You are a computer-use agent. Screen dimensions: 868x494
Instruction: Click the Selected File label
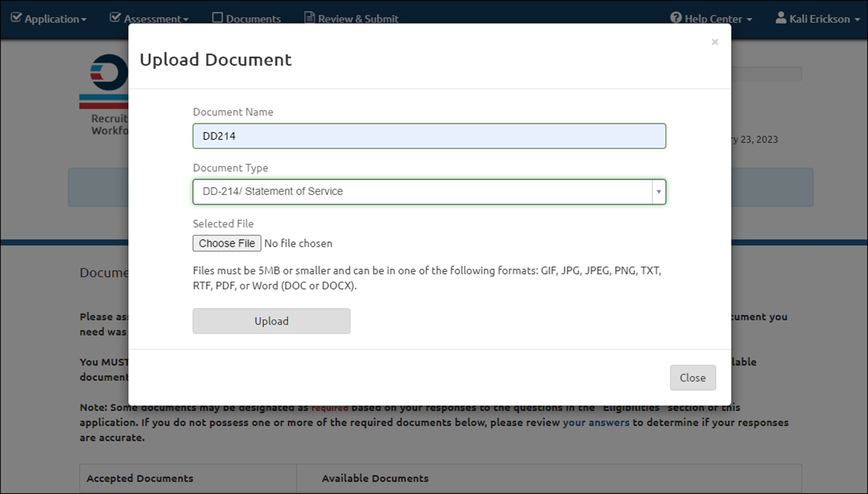click(223, 223)
